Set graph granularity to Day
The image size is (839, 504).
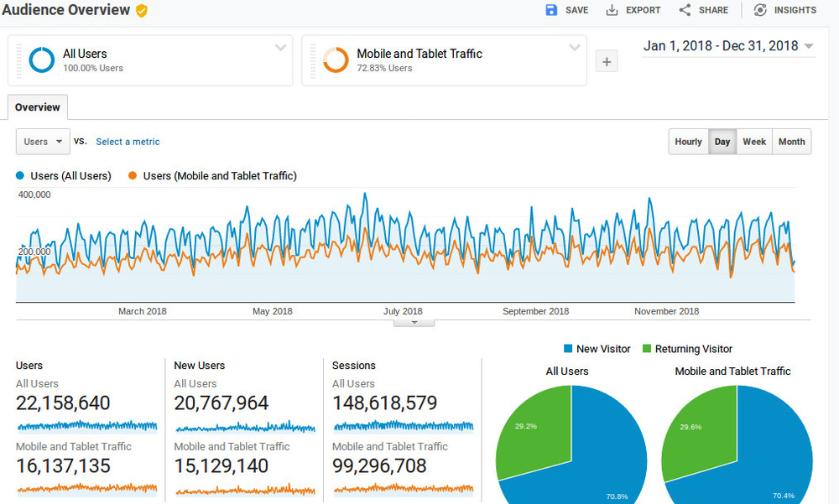coord(722,142)
